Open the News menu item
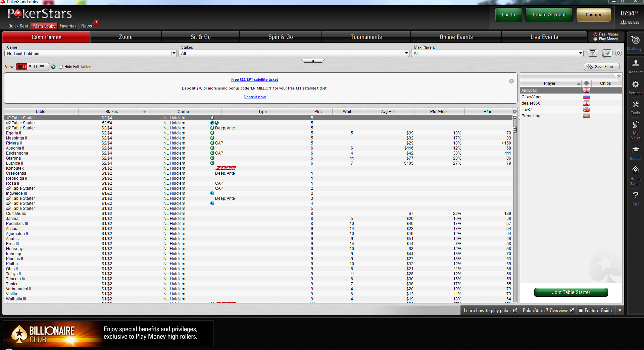644x350 pixels. (87, 26)
